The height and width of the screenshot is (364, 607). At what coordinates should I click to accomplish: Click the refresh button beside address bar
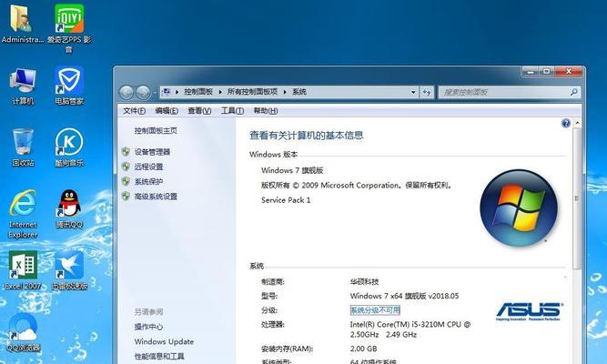427,92
